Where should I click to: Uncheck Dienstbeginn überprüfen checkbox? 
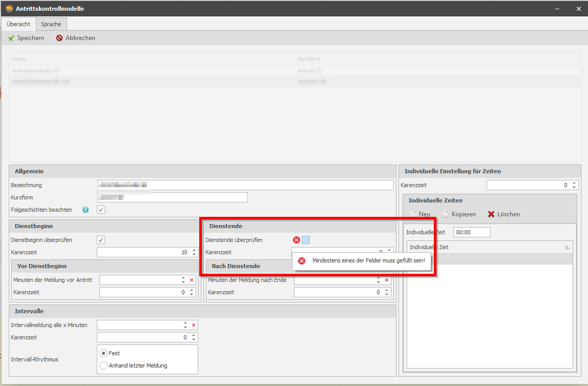point(101,240)
